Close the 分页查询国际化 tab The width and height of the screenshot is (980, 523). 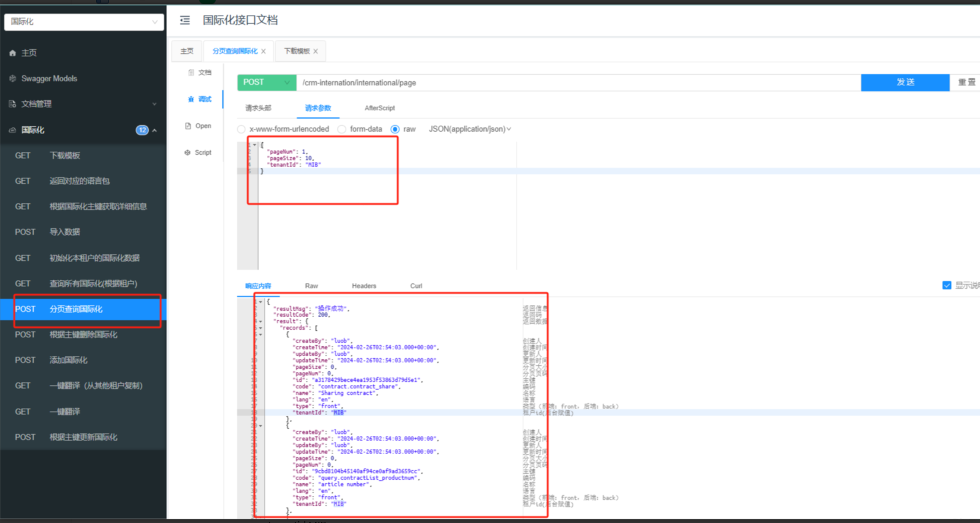point(263,51)
